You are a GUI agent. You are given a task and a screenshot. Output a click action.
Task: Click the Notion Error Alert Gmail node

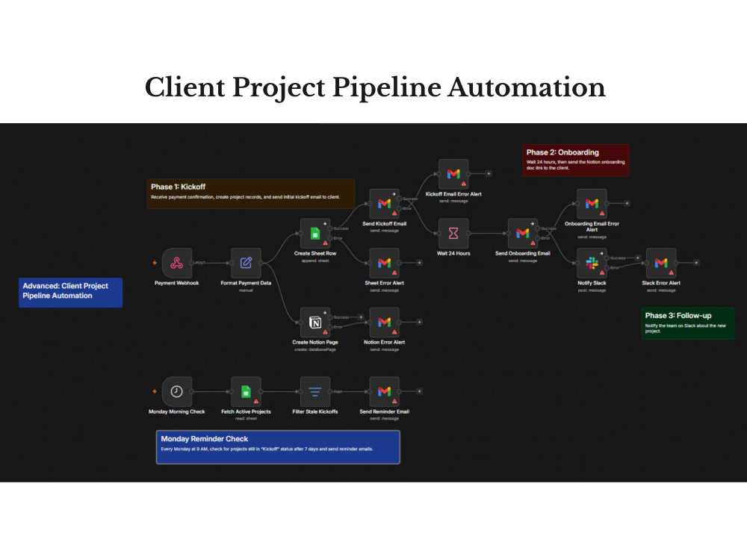385,323
